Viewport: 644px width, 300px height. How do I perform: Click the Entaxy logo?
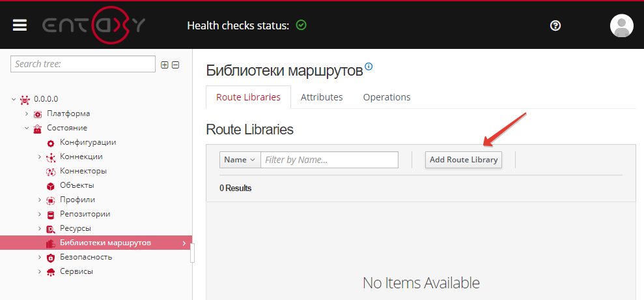[94, 25]
